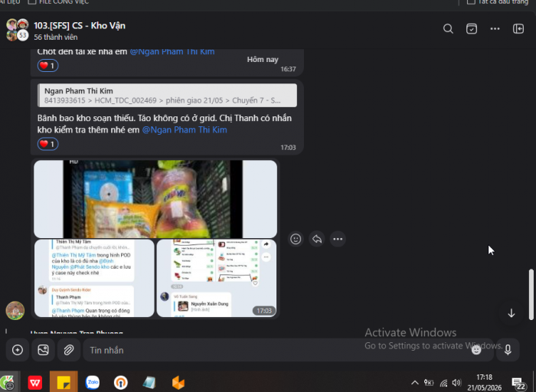This screenshot has width=536, height=392.
Task: Open emoji picker in message box
Action: [x=476, y=350]
